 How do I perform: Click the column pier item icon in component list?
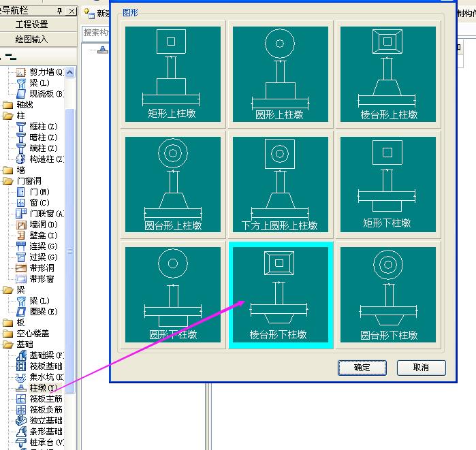(103, 50)
